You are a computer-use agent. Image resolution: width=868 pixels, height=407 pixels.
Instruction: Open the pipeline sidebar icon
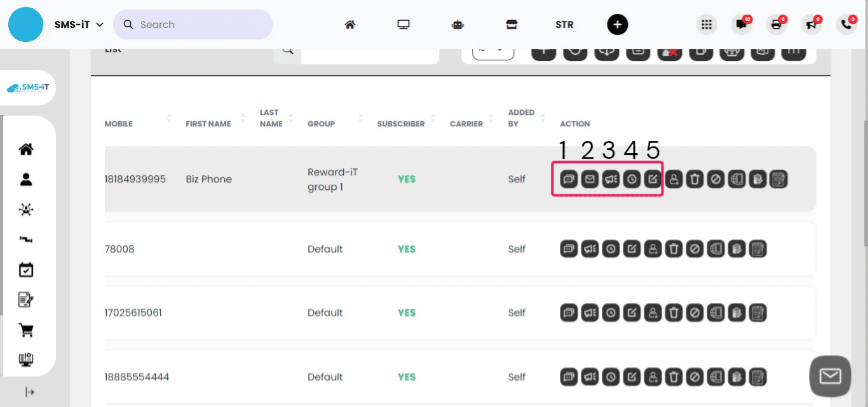click(26, 240)
